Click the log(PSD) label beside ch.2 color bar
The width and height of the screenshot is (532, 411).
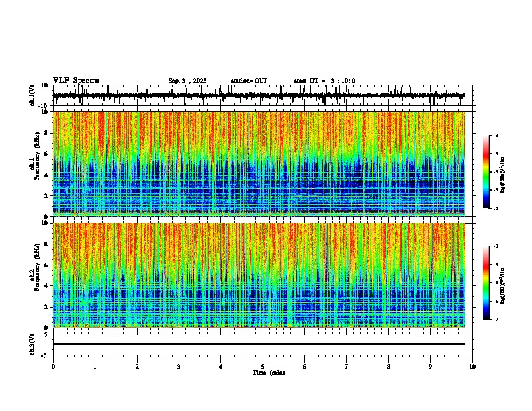click(503, 285)
